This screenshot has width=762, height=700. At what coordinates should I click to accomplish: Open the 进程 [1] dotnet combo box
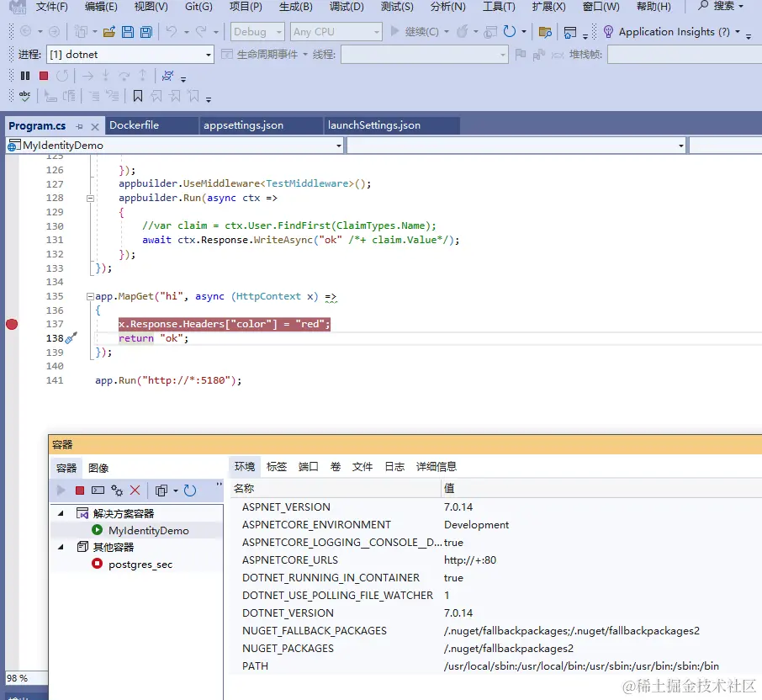pyautogui.click(x=130, y=55)
